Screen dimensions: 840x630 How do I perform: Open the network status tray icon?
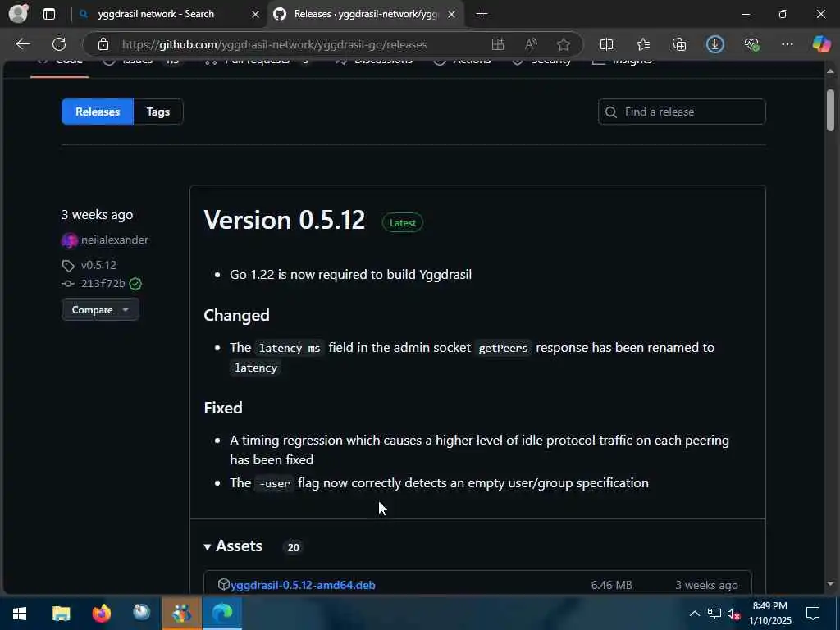click(714, 614)
